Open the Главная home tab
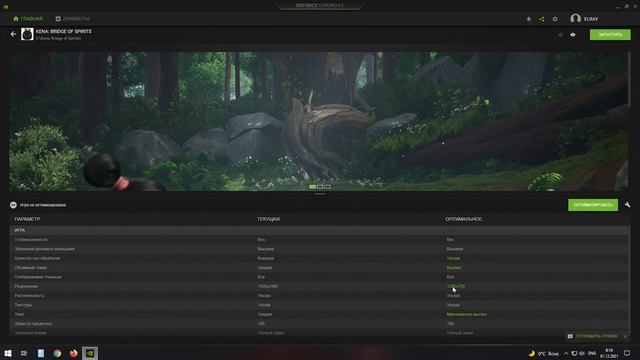Screen dimensions: 640x360 coord(28,19)
